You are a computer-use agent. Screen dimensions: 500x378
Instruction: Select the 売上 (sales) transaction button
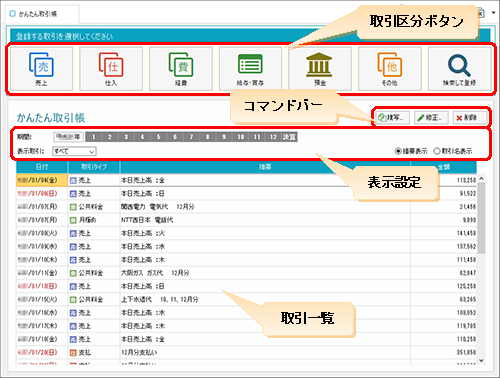[x=41, y=69]
